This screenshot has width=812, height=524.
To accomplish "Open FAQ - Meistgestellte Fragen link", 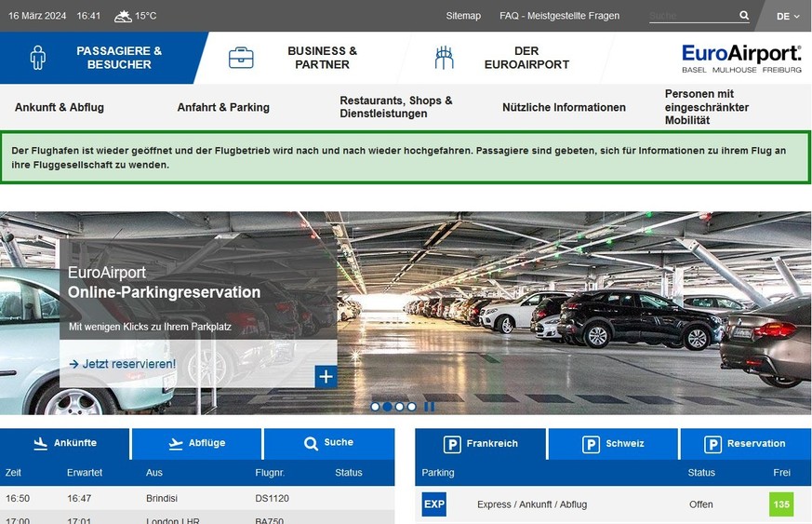I will tap(559, 16).
